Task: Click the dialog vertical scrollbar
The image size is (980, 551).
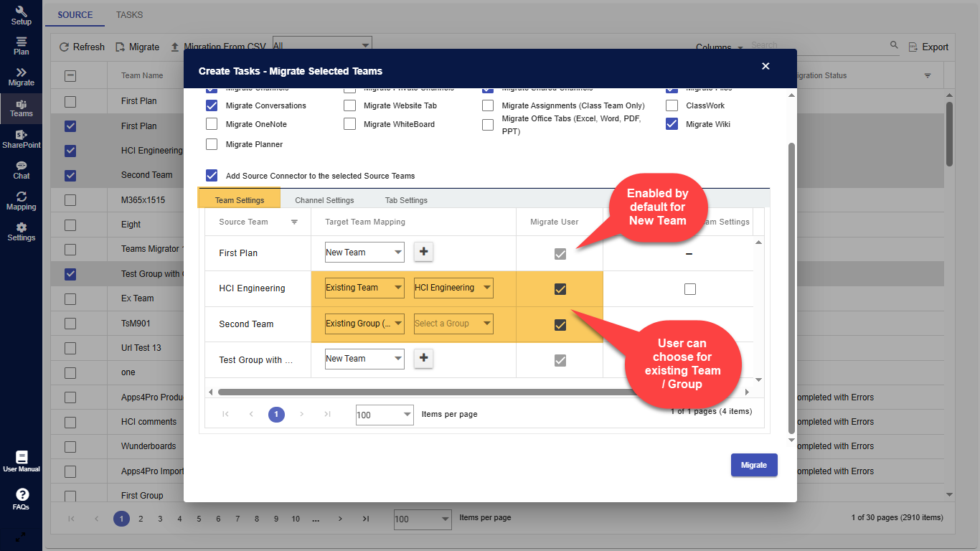Action: click(792, 287)
